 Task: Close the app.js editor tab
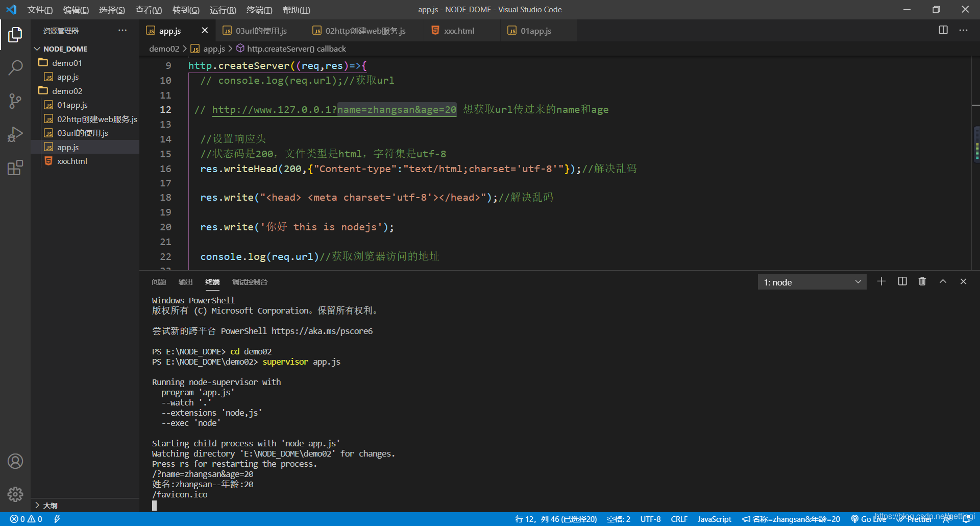point(205,30)
